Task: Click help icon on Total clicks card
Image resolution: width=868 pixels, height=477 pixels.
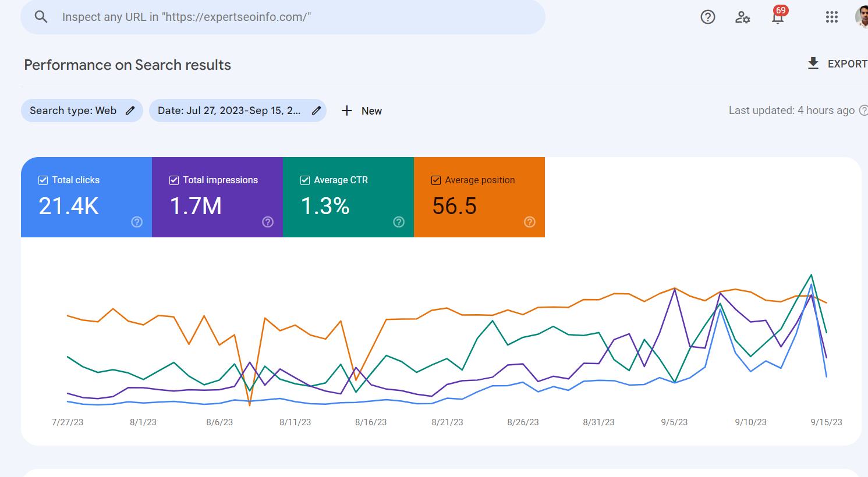Action: 137,222
